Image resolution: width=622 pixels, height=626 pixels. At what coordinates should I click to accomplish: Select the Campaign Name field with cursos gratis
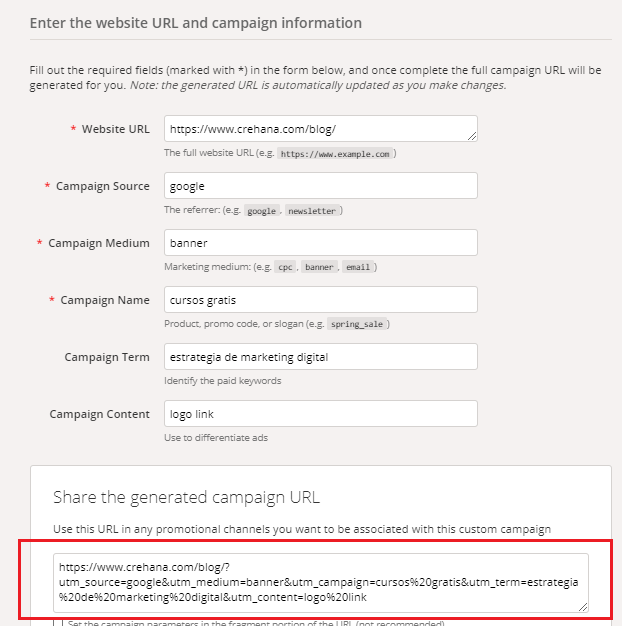pyautogui.click(x=320, y=300)
